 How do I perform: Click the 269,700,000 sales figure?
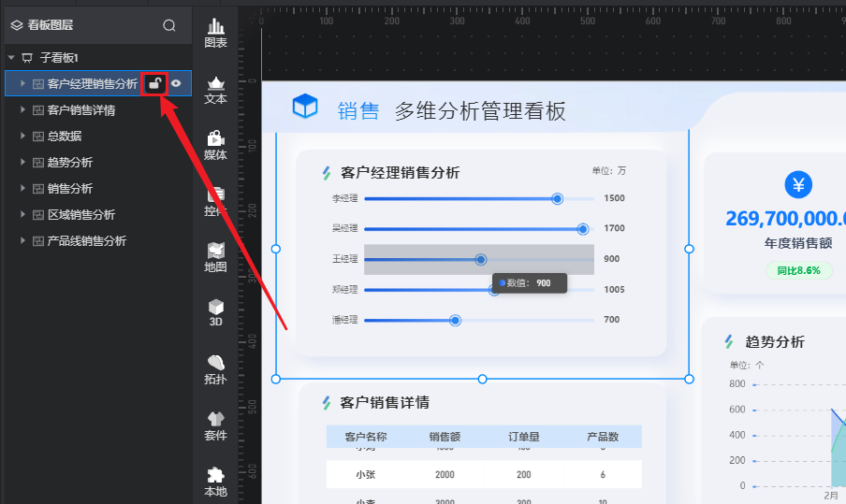(x=785, y=218)
